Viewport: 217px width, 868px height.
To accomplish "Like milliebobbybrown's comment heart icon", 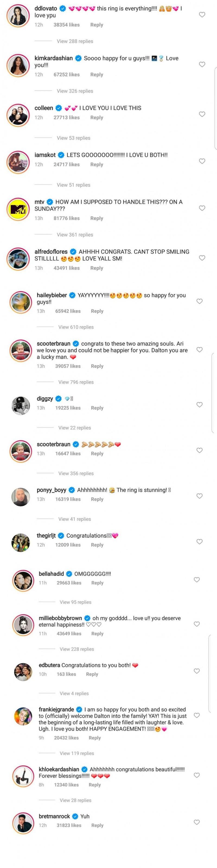I will (197, 624).
